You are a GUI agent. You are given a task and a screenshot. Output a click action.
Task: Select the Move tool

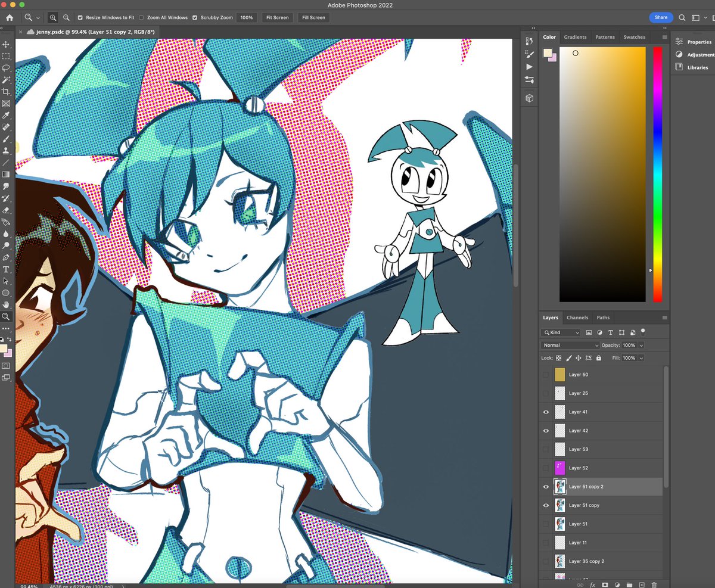pyautogui.click(x=6, y=44)
